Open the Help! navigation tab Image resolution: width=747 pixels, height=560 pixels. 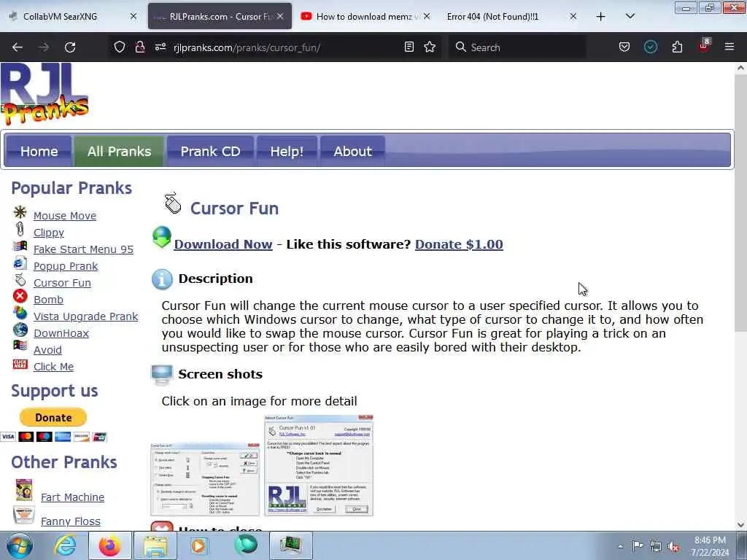point(287,152)
